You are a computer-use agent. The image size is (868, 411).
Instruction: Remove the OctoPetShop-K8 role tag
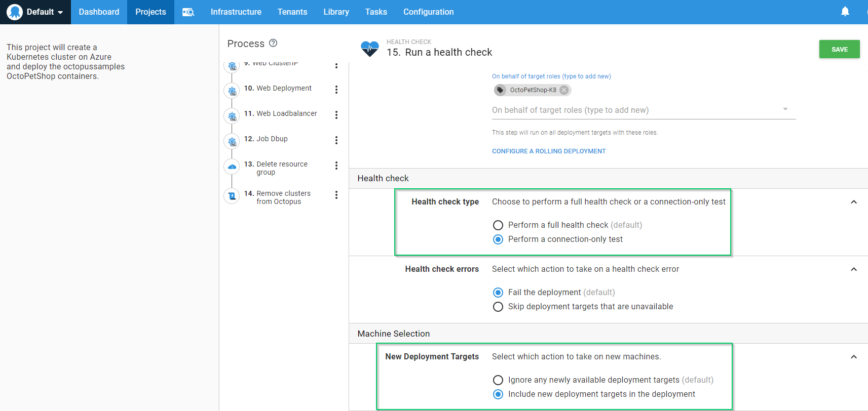click(564, 90)
